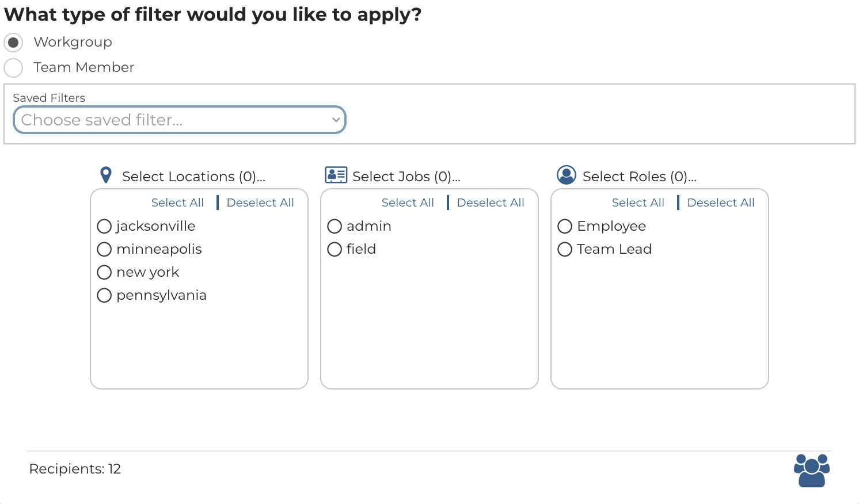859x504 pixels.
Task: Click Deselect All under Roles
Action: (x=721, y=203)
